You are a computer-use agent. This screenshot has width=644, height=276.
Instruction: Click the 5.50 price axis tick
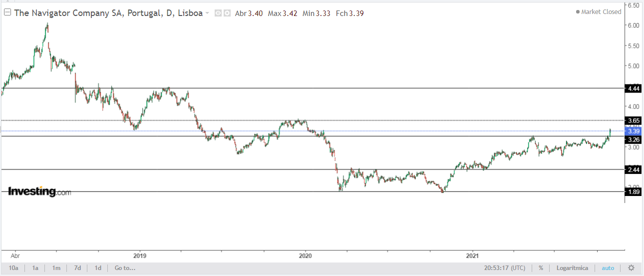(633, 46)
